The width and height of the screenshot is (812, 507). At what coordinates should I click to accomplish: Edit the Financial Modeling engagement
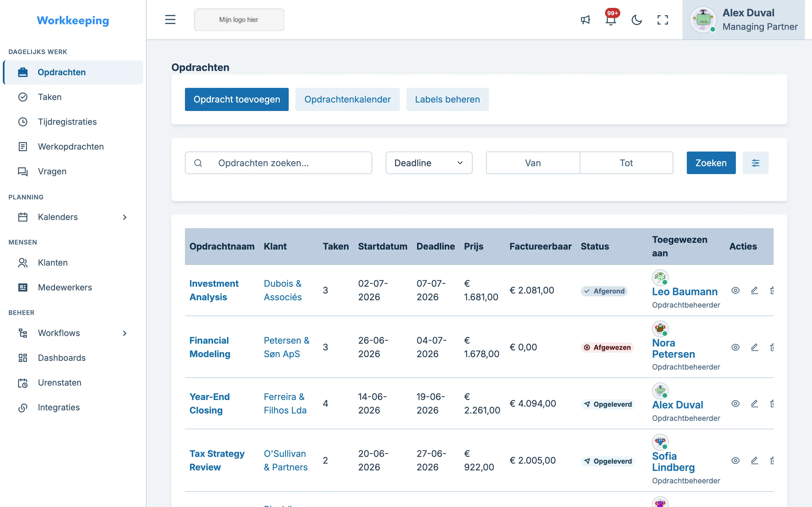tap(754, 347)
